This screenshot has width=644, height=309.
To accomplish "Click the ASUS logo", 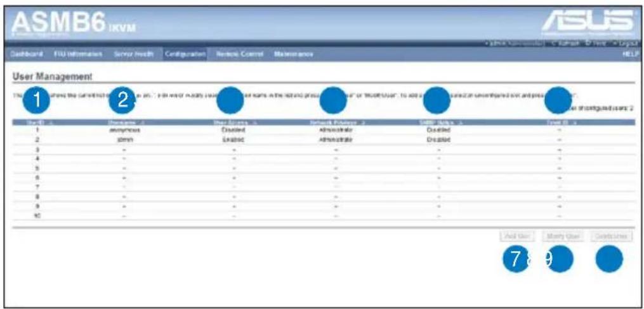I will 588,23.
